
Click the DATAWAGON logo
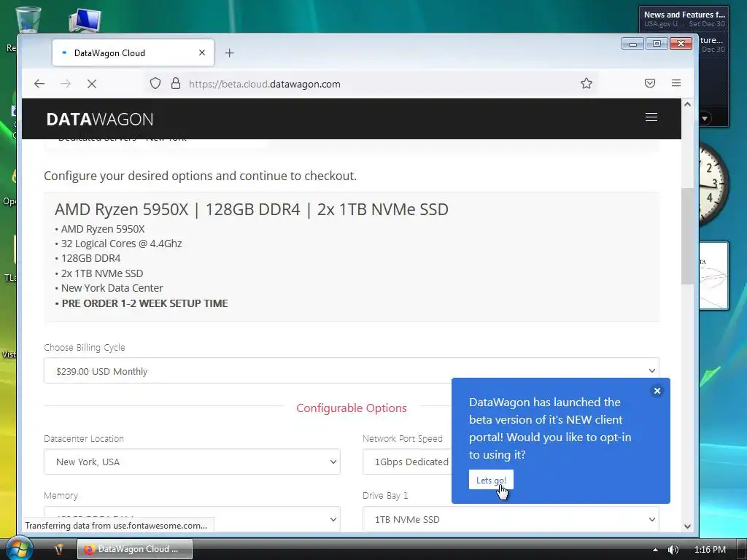tap(100, 119)
